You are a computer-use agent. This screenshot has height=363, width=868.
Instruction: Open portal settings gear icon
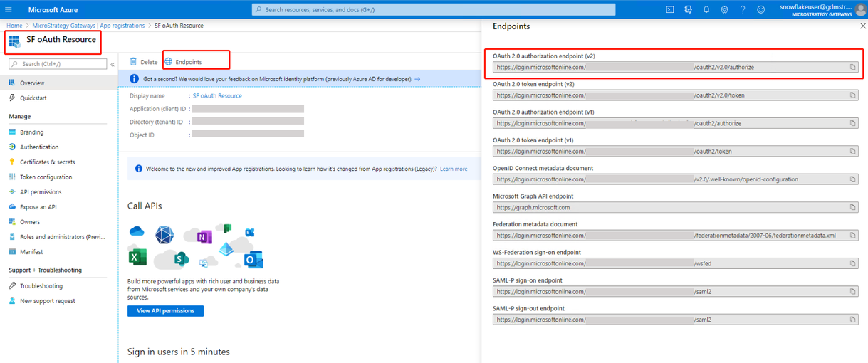[724, 10]
